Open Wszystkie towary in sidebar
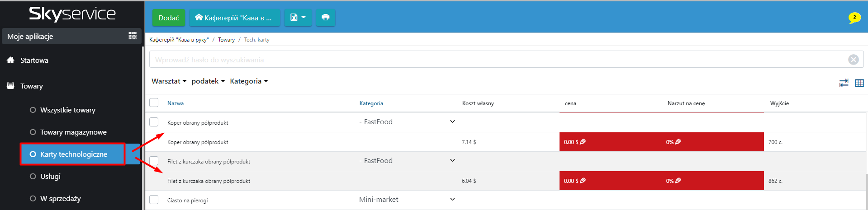 click(67, 110)
